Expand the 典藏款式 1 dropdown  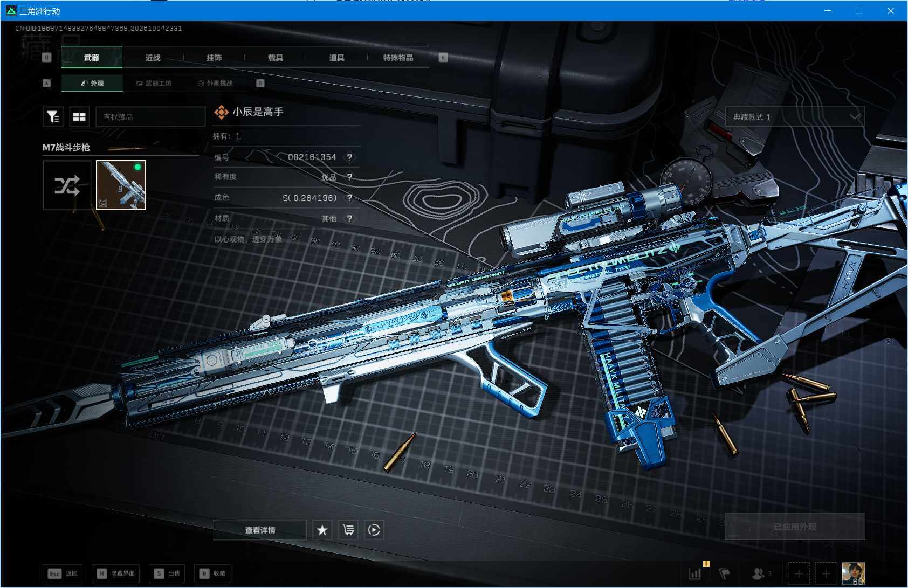pos(794,117)
